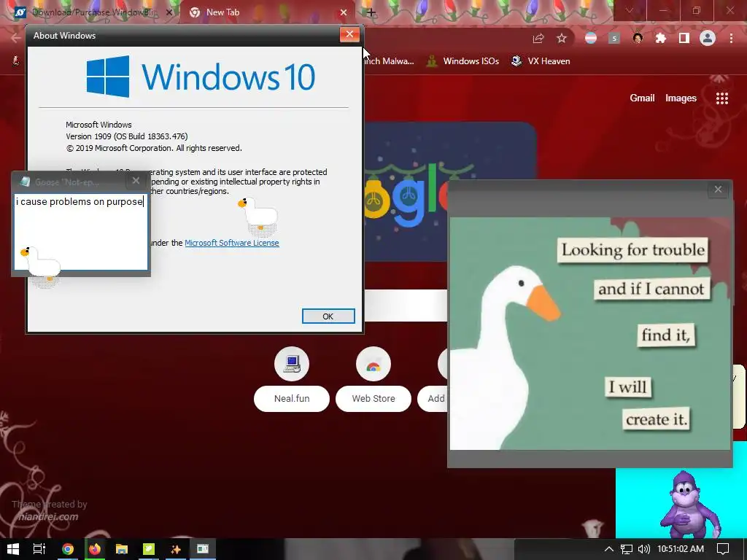Bookmark this tab with the star icon
This screenshot has width=747, height=560.
[x=562, y=38]
